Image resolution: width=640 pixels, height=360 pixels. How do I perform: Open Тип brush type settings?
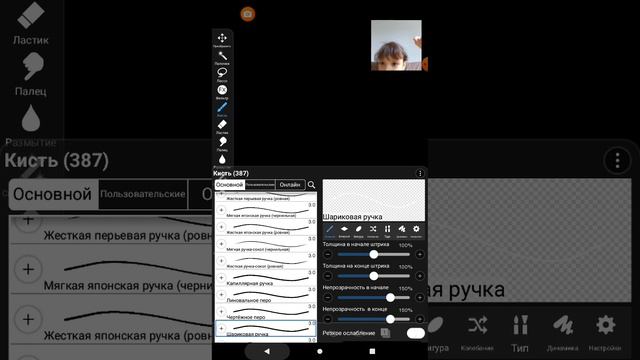387,231
